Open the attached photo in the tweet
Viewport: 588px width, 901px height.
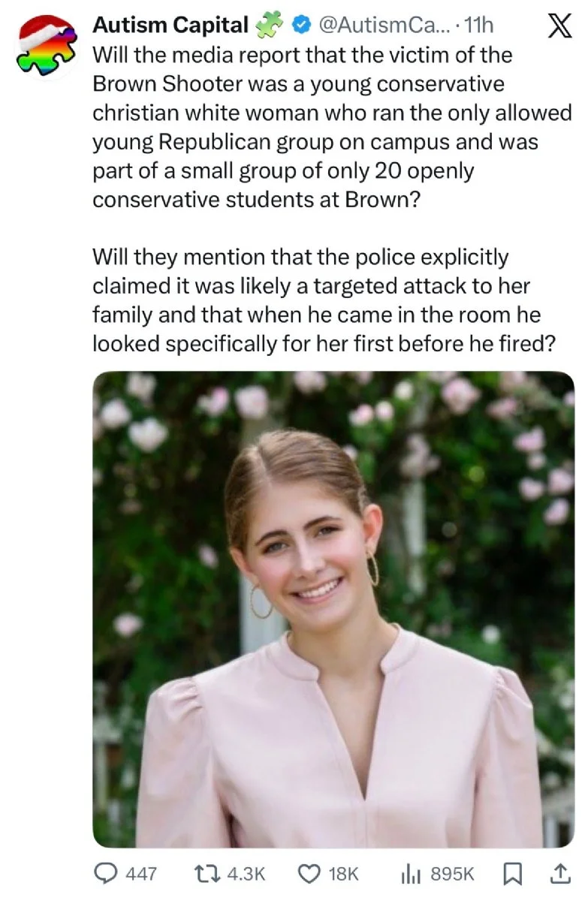tap(333, 608)
